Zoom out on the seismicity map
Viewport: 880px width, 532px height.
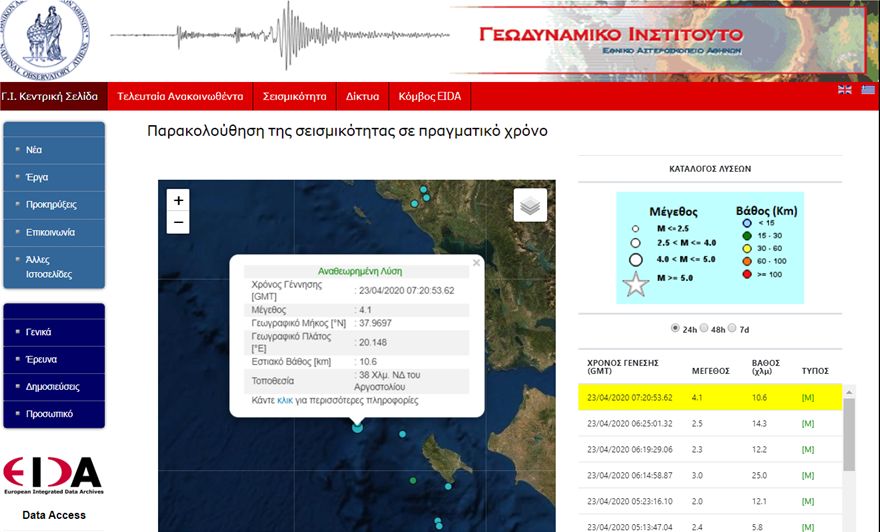[178, 222]
